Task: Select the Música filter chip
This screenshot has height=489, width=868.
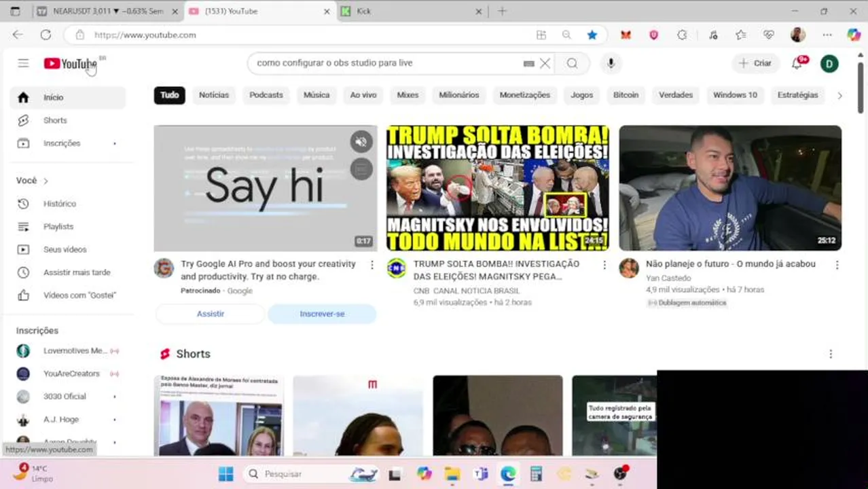Action: 317,95
